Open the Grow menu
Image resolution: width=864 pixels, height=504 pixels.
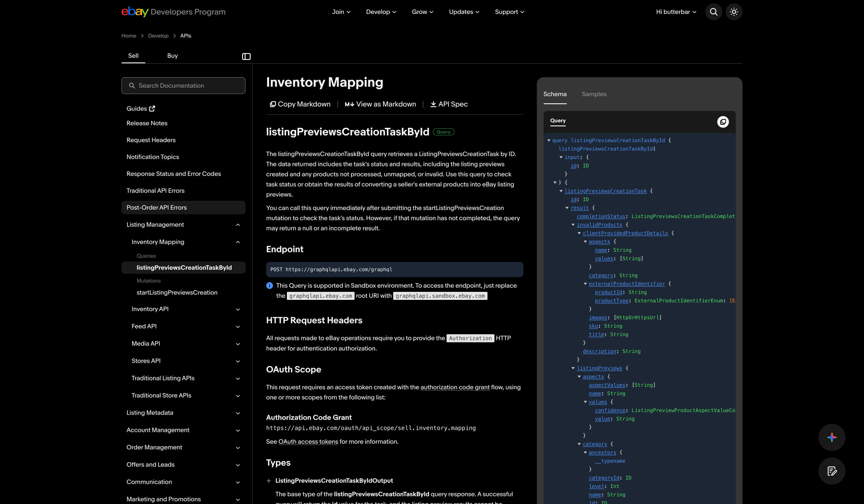(x=423, y=12)
